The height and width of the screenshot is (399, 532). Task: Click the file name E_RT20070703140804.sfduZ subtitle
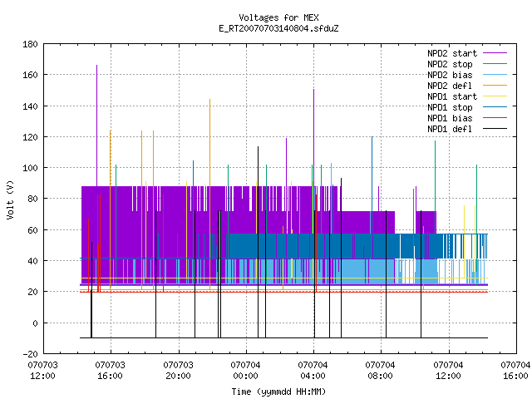(279, 28)
